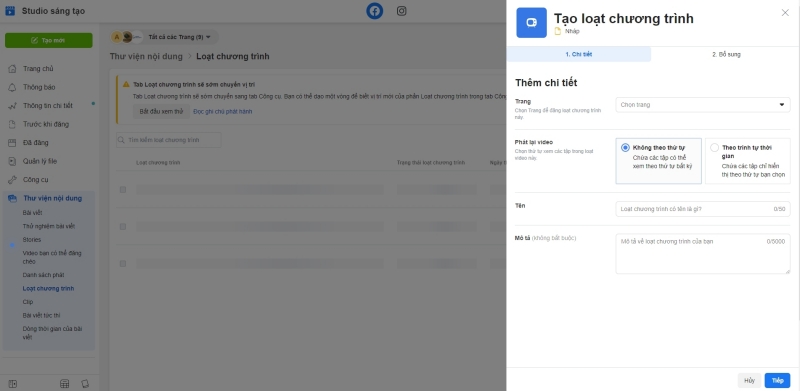800x391 pixels.
Task: Click the Đã đăng icon
Action: coord(12,143)
